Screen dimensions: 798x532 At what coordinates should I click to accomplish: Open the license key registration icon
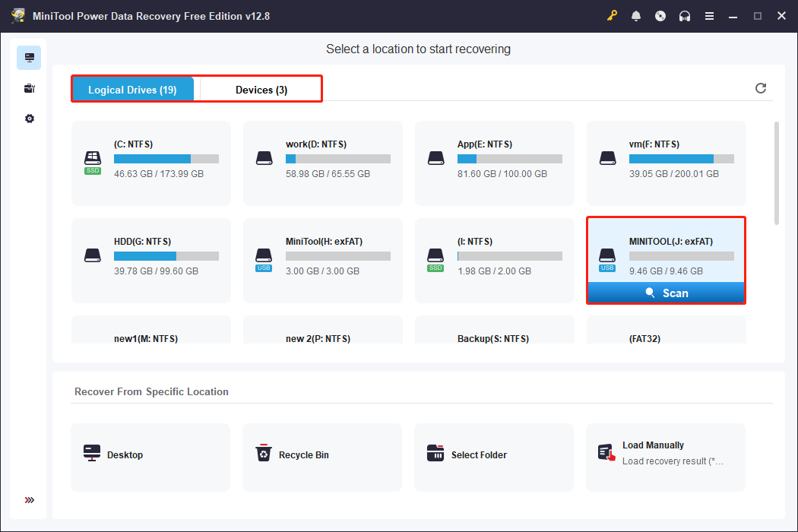pos(612,15)
